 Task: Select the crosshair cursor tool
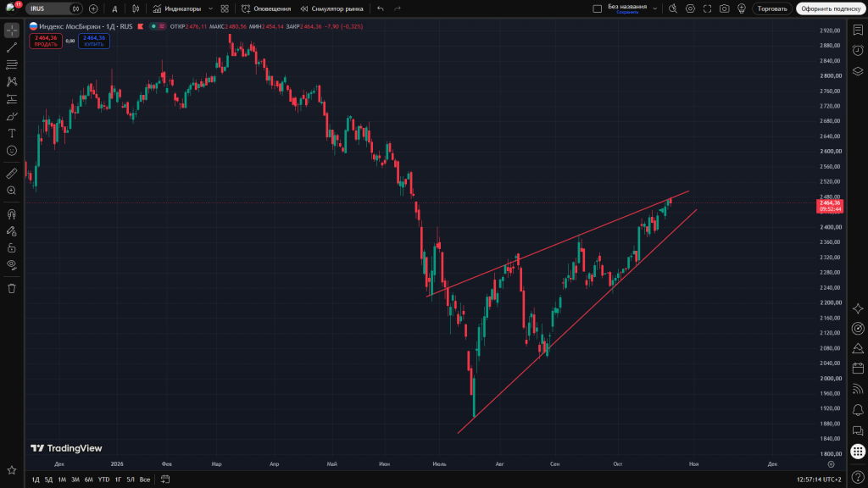coord(12,30)
